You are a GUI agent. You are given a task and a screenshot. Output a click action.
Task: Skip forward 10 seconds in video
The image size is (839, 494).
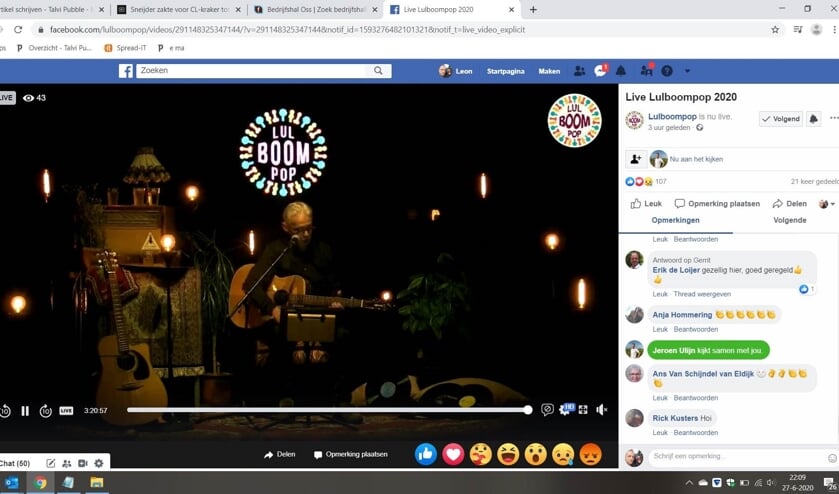(x=45, y=411)
